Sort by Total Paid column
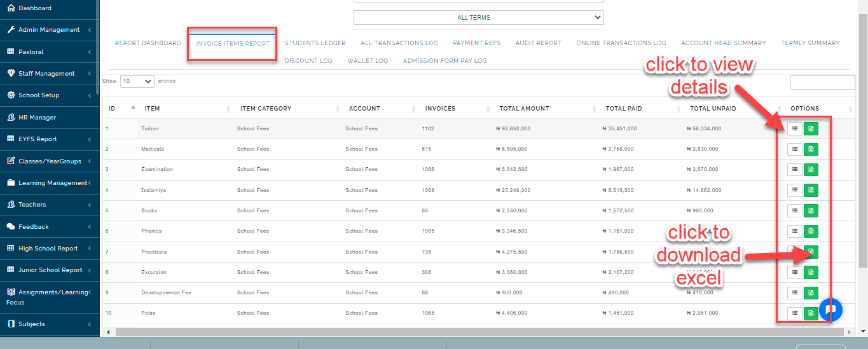Viewport: 868px width, 349px height. (x=641, y=109)
